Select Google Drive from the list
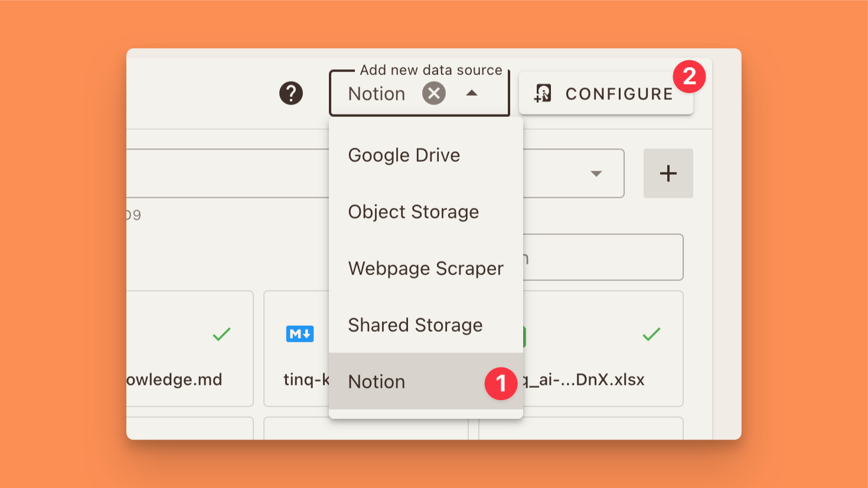This screenshot has height=488, width=868. point(404,155)
